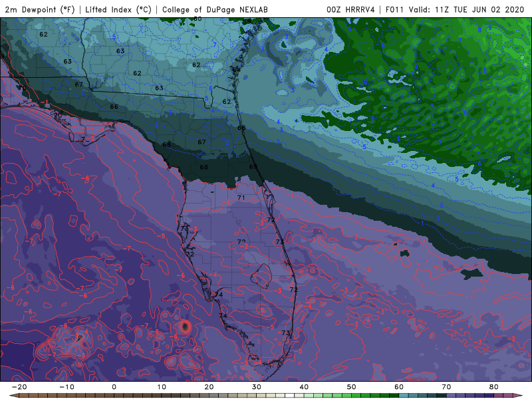
Task: Click the '00Z HRRRV4' model run label
Action: point(350,9)
